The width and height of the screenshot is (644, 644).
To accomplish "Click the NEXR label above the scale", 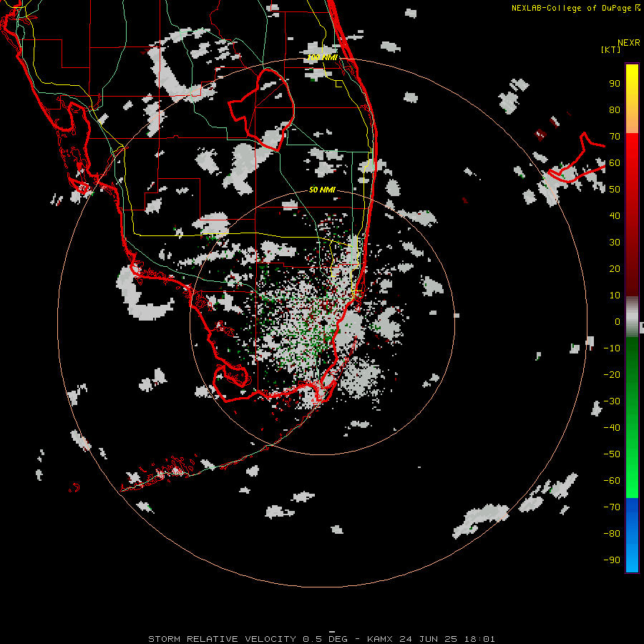I will pyautogui.click(x=629, y=43).
